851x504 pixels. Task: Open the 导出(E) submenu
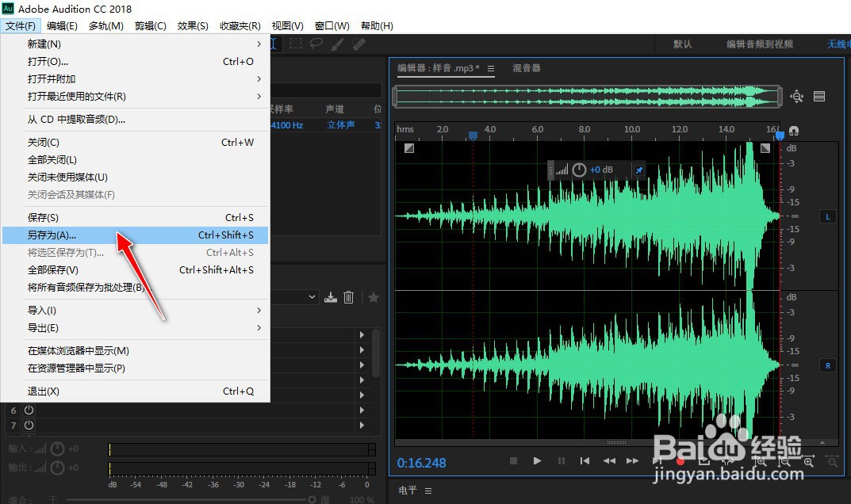136,328
